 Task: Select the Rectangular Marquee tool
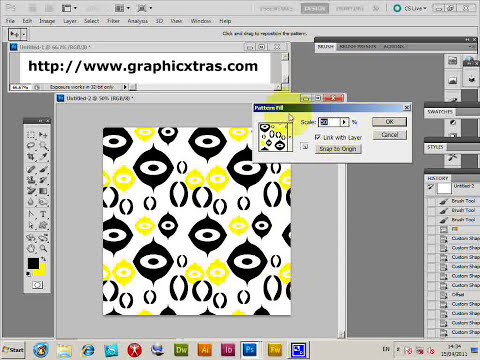[31, 135]
